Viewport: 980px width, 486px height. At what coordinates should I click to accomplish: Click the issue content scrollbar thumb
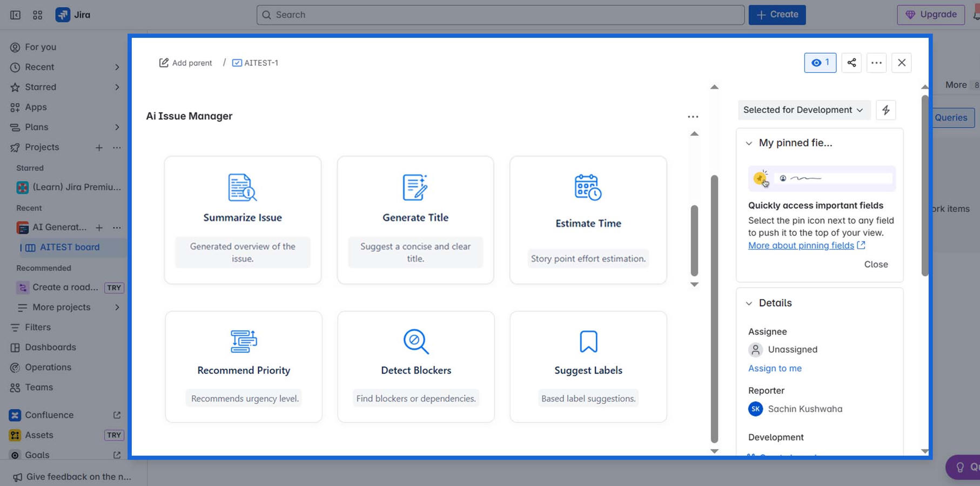[x=714, y=309]
